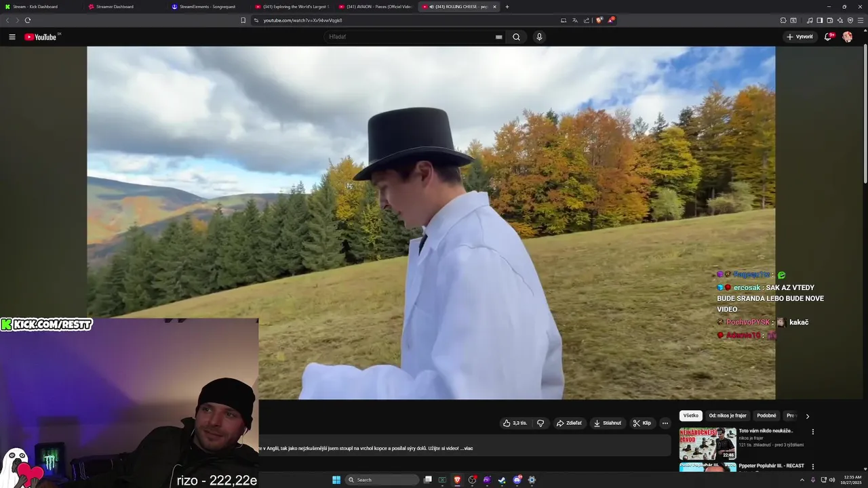Open more actions ellipsis under video
868x488 pixels.
665,423
